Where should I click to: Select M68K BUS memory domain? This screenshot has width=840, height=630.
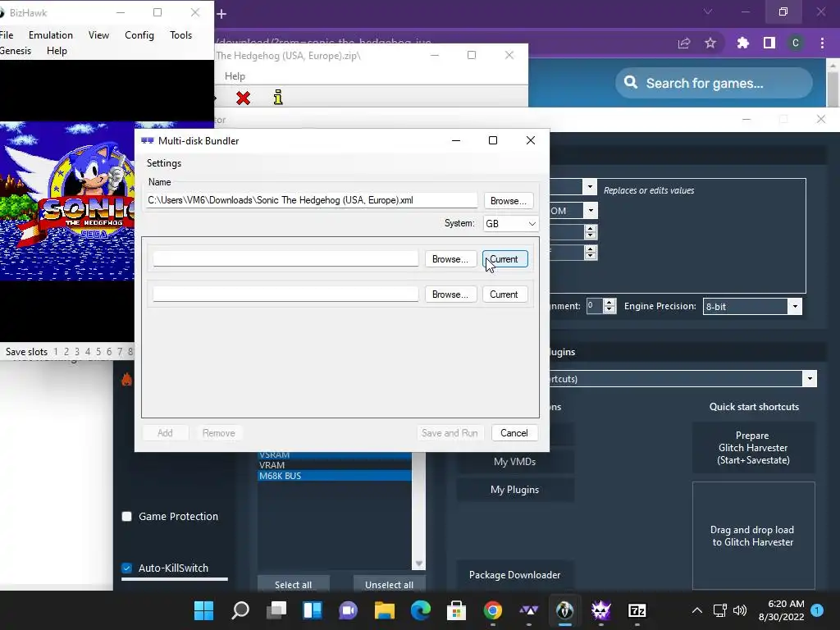[335, 476]
